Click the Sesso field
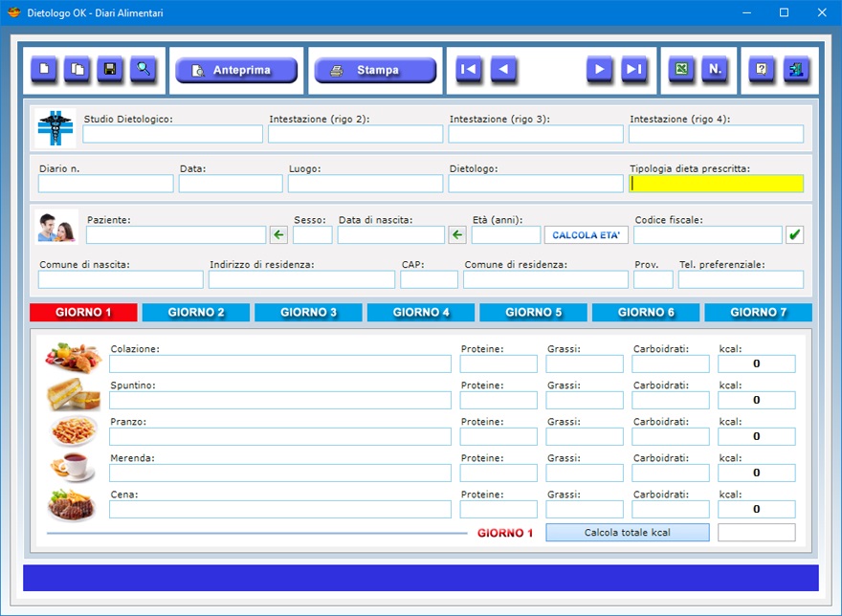The image size is (842, 616). 313,235
